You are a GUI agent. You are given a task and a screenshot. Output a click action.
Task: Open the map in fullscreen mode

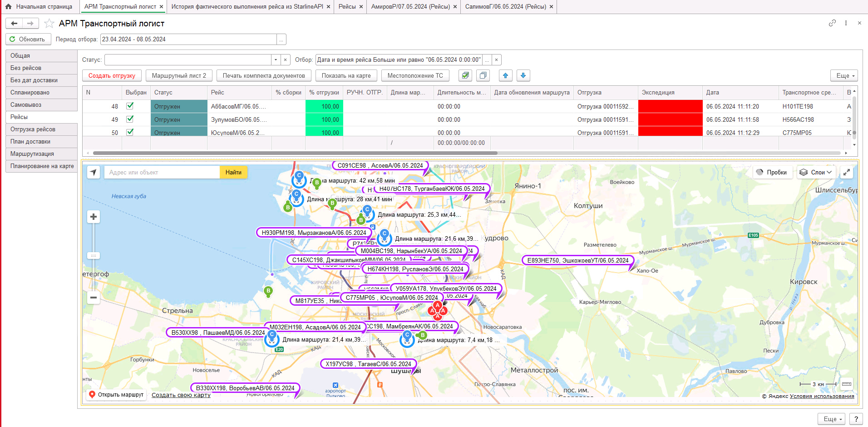point(847,172)
